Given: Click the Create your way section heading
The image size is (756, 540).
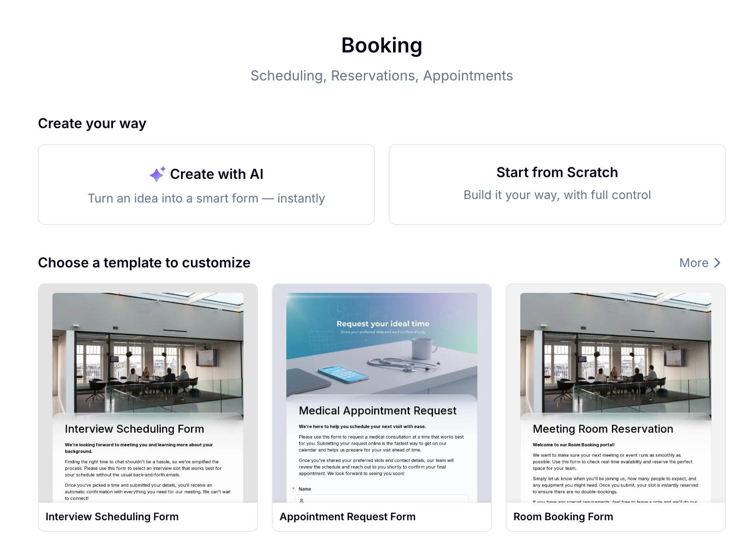Looking at the screenshot, I should (x=92, y=123).
